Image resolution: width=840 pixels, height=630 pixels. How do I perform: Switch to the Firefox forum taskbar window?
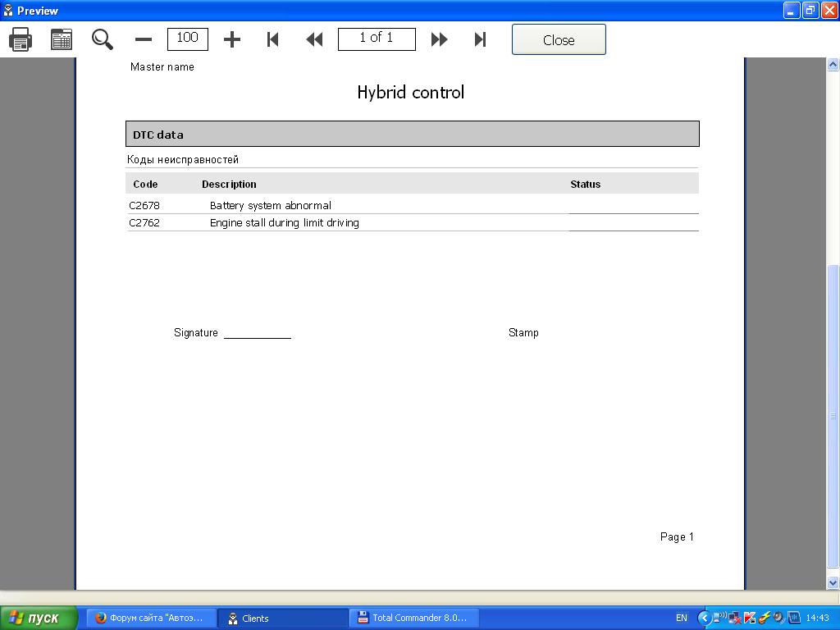(x=151, y=618)
